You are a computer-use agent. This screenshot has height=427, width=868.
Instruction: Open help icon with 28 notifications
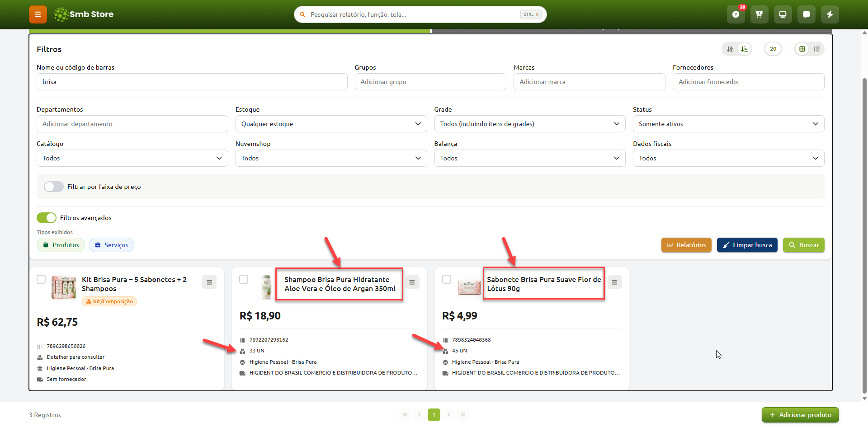(x=736, y=14)
